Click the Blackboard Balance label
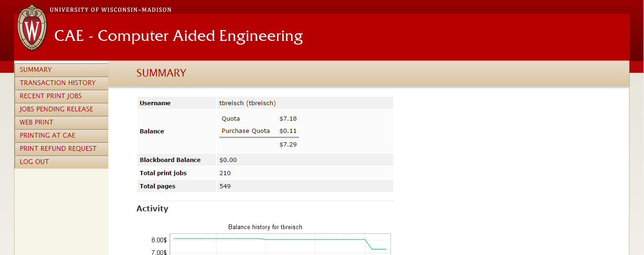 tap(170, 160)
